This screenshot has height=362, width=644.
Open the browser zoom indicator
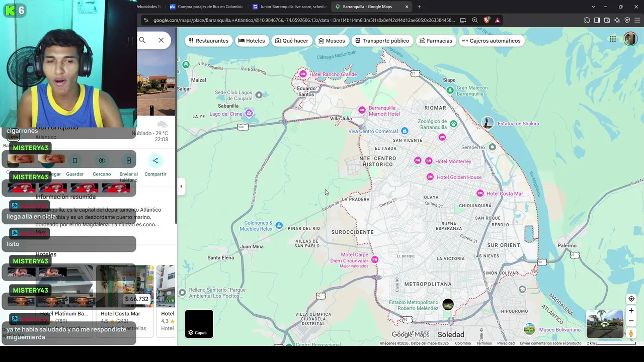point(474,20)
